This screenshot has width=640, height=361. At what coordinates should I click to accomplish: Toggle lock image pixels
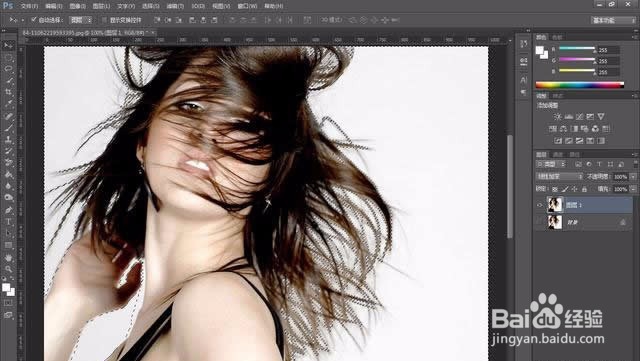pyautogui.click(x=565, y=189)
